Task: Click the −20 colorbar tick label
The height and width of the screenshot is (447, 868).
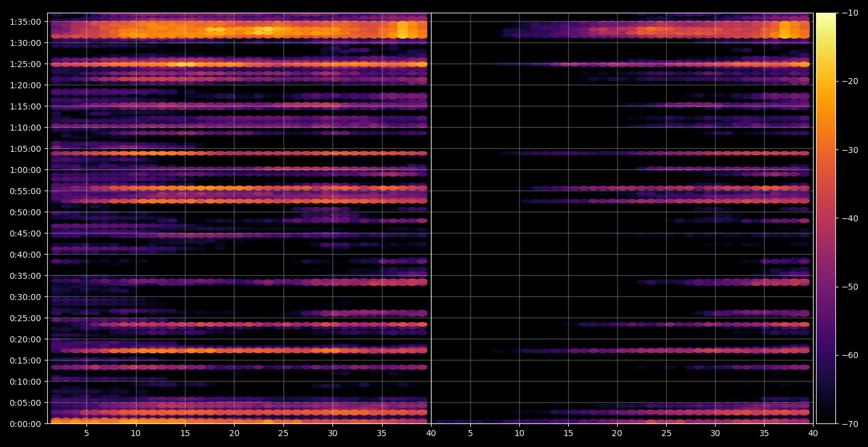Action: coord(850,82)
